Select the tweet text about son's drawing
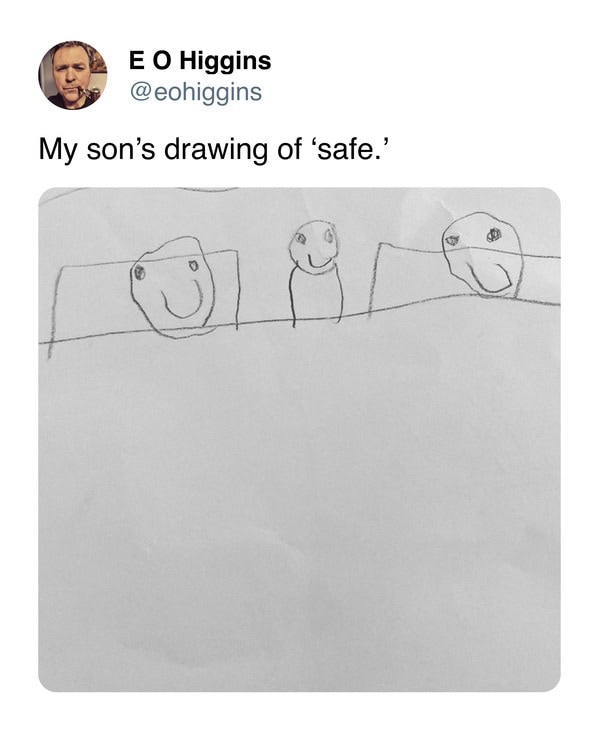Viewport: 599px width, 733px height. pyautogui.click(x=214, y=151)
